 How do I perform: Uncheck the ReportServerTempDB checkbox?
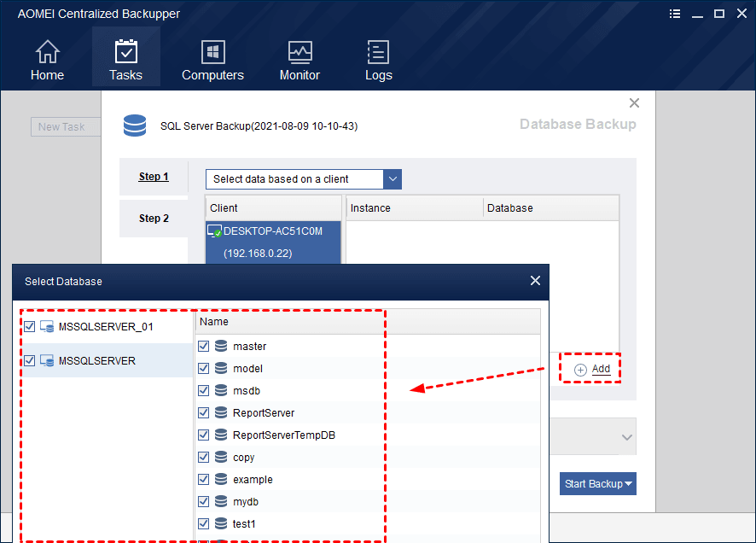(x=203, y=435)
